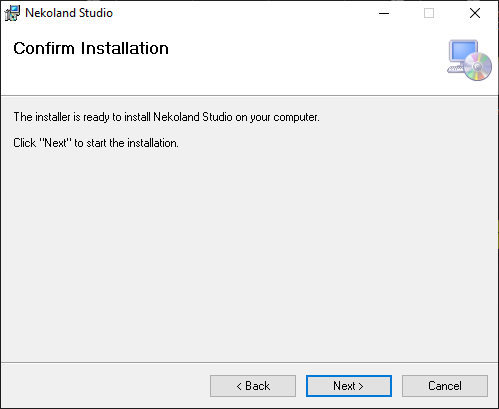The height and width of the screenshot is (409, 499).
Task: Click the rainbow CD disc in the banner
Action: point(478,66)
